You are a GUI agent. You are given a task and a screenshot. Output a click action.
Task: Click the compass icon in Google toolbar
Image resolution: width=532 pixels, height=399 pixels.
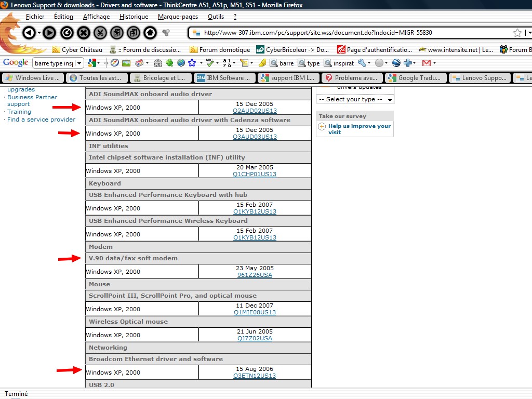click(x=115, y=63)
